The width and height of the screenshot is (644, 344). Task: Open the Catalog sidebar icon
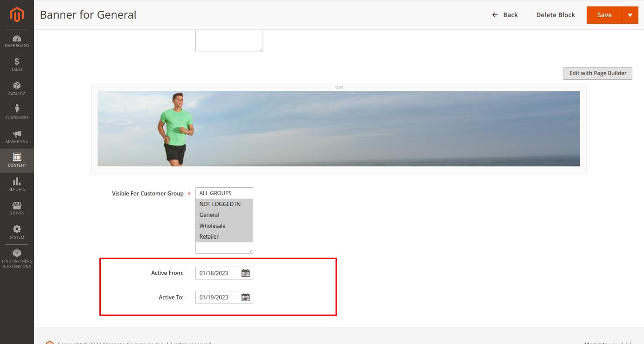point(17,89)
